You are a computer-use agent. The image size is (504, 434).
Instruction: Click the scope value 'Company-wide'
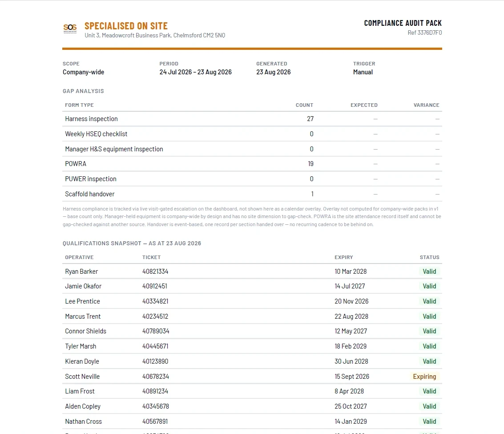click(x=83, y=72)
